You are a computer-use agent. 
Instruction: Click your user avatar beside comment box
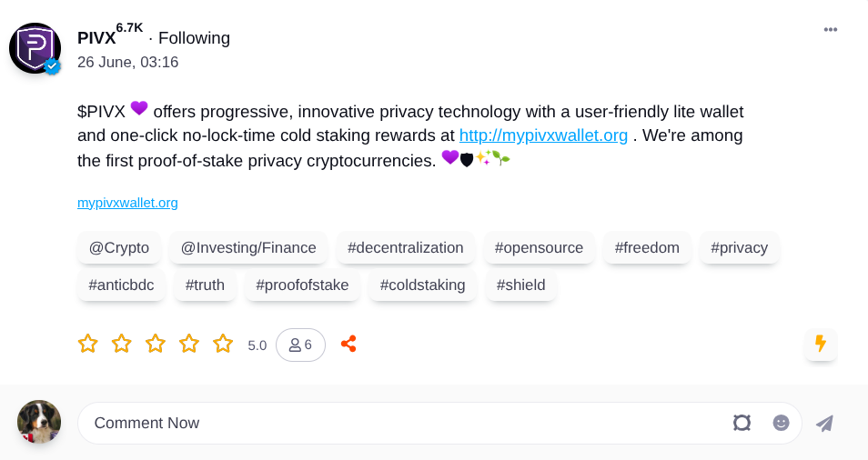point(39,422)
